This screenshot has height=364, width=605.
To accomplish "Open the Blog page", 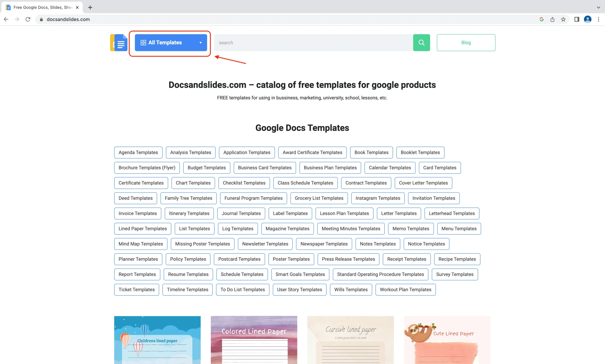I will tap(466, 42).
